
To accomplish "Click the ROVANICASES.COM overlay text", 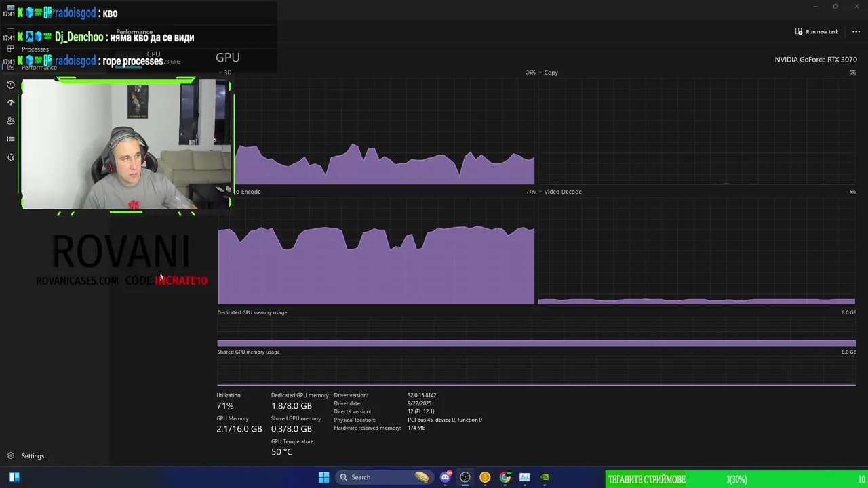I will pos(77,281).
